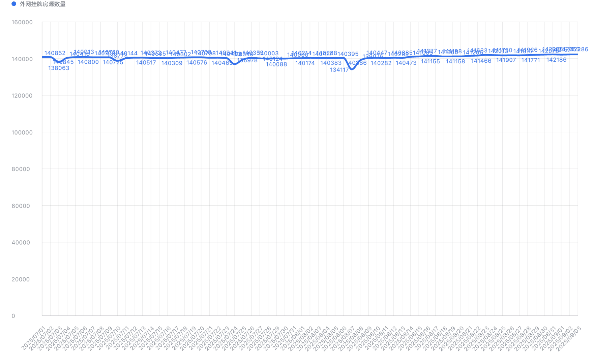Click the y-axis label 160000
Screen dimensions: 594x364
(x=22, y=22)
